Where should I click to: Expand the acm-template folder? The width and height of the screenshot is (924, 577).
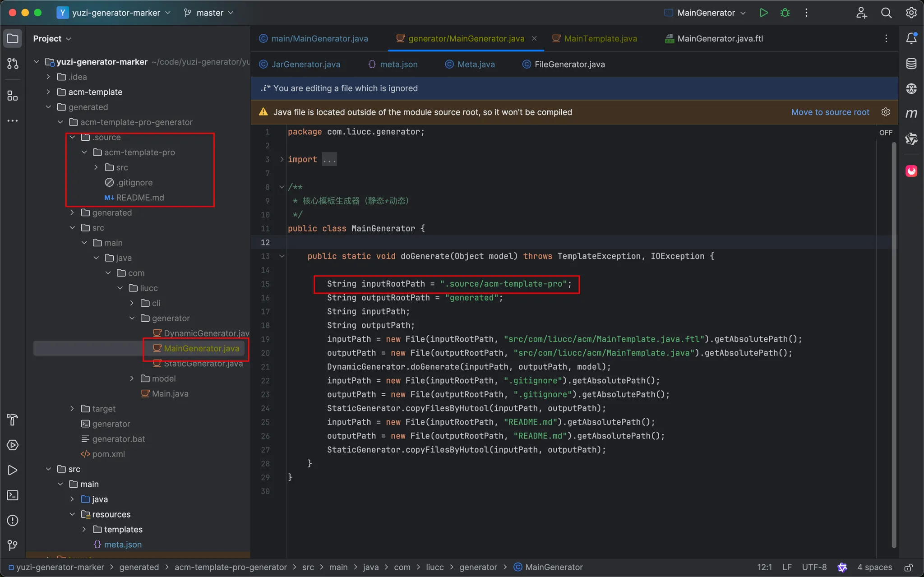tap(48, 92)
